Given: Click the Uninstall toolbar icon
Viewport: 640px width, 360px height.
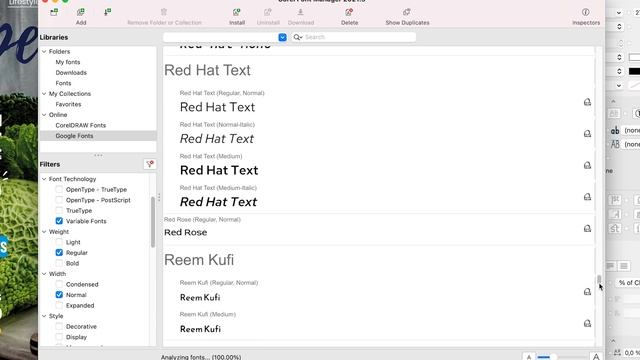Looking at the screenshot, I should [268, 12].
